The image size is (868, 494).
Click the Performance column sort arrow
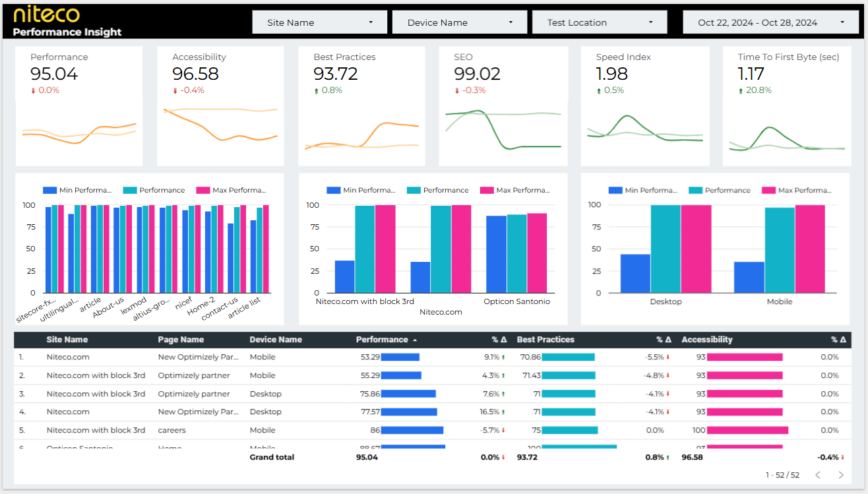(415, 340)
